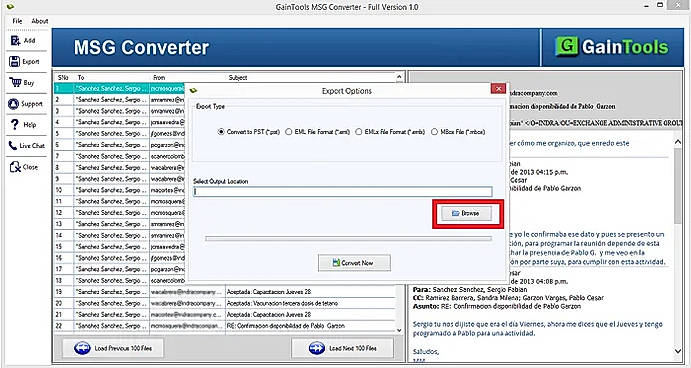The width and height of the screenshot is (691, 368).
Task: Select message row number 2
Action: 119,100
